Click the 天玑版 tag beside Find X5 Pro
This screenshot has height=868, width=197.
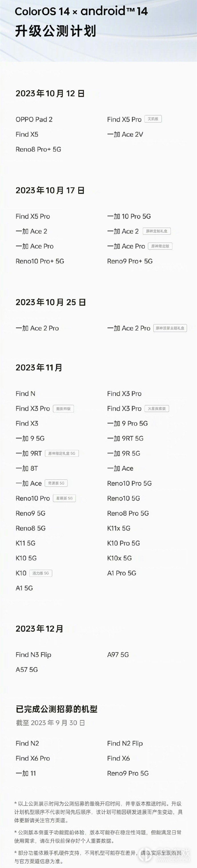tap(153, 119)
